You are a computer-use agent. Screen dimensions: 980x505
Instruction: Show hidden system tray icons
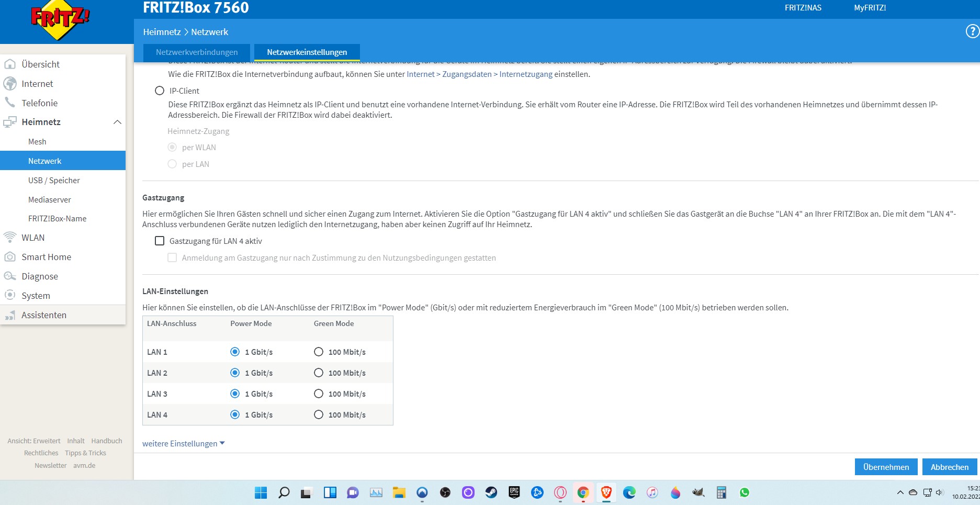click(900, 492)
